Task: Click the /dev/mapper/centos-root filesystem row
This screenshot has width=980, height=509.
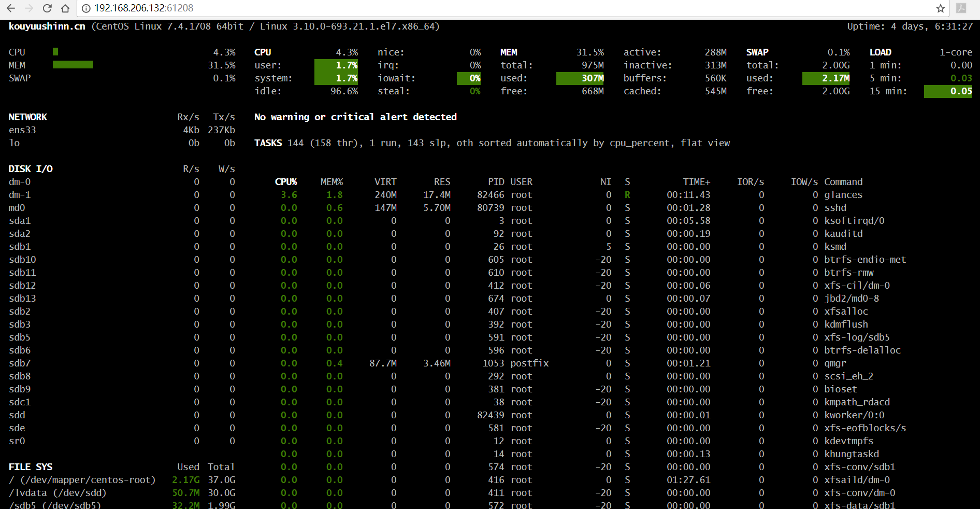Action: tap(122, 480)
